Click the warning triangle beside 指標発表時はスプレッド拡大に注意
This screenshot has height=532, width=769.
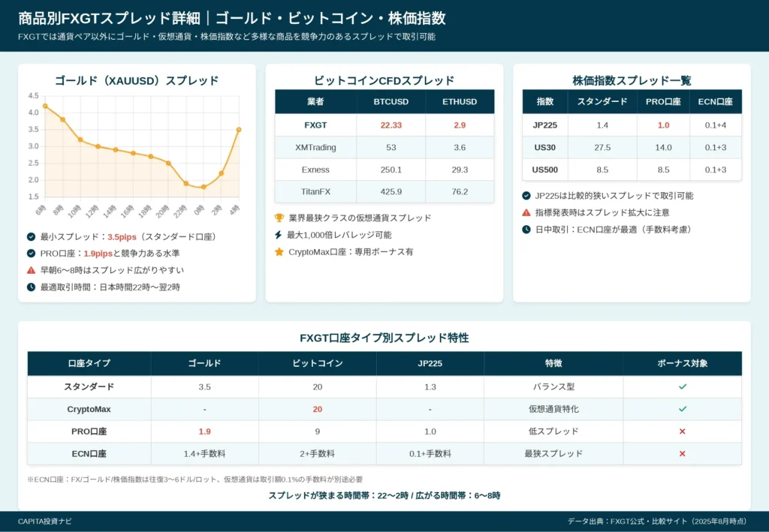526,212
